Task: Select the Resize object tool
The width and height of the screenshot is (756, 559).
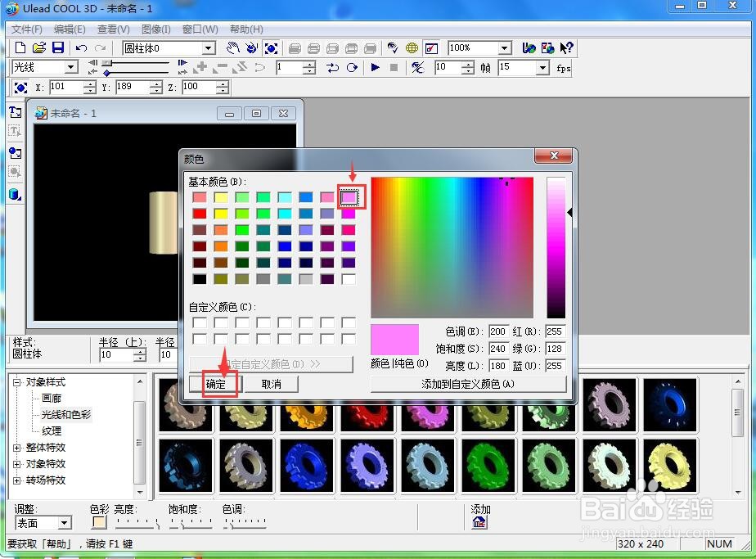Action: (x=271, y=47)
